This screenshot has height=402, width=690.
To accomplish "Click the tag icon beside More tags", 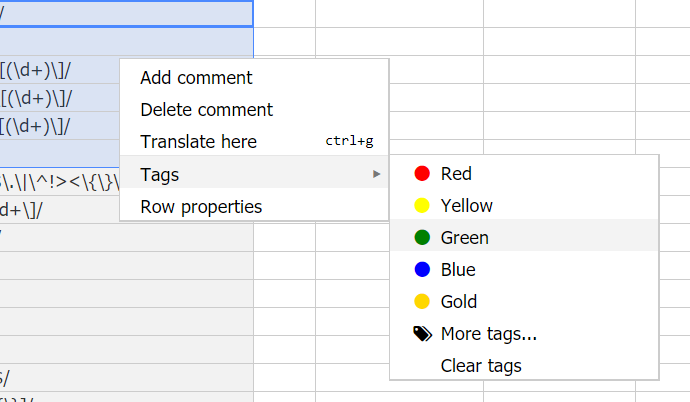I will click(423, 334).
